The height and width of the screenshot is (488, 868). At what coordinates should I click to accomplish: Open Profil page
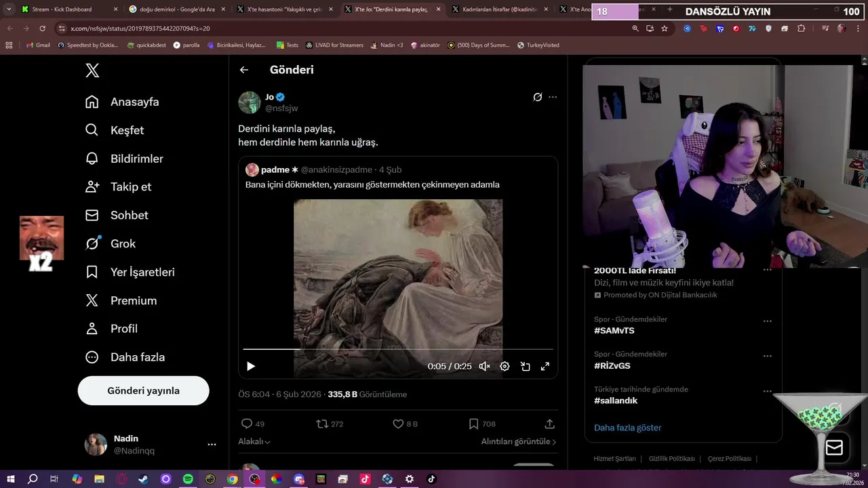[x=111, y=329]
